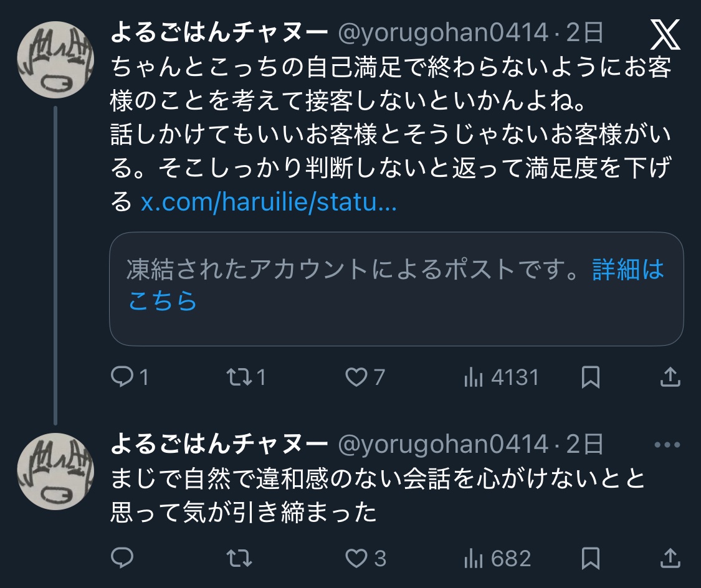Repost the first post
Image resolution: width=701 pixels, height=588 pixels.
click(239, 377)
